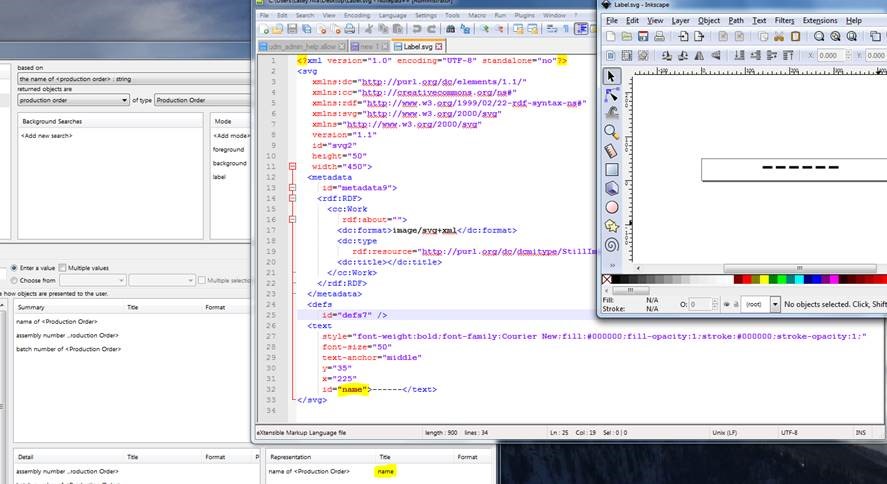Select yellow swatch in Inkscape palette
The height and width of the screenshot is (484, 887).
pos(764,279)
